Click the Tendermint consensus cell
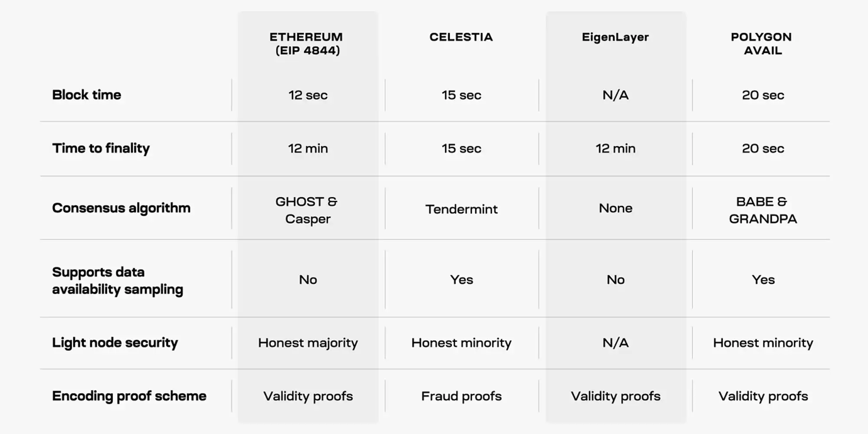The image size is (868, 434). 461,209
